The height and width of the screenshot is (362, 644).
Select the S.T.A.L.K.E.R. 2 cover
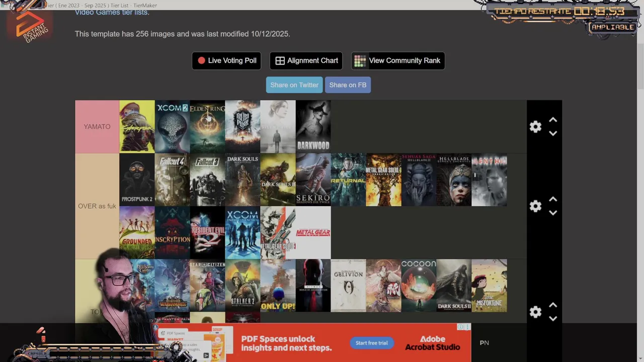243,285
